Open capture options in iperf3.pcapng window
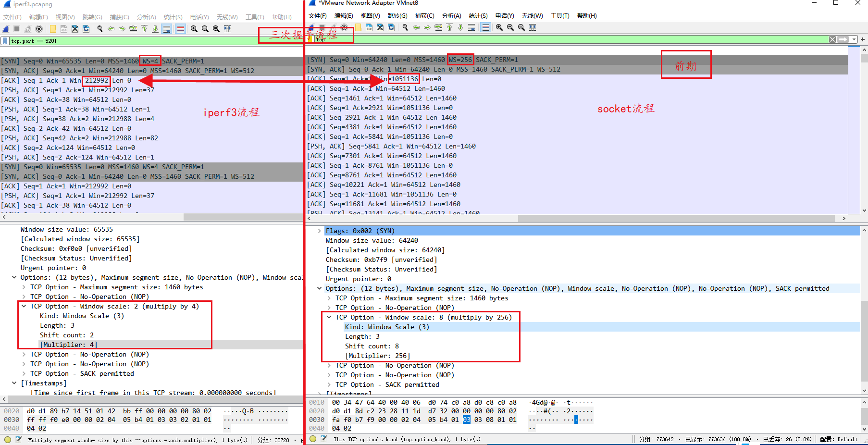868x445 pixels. point(39,29)
